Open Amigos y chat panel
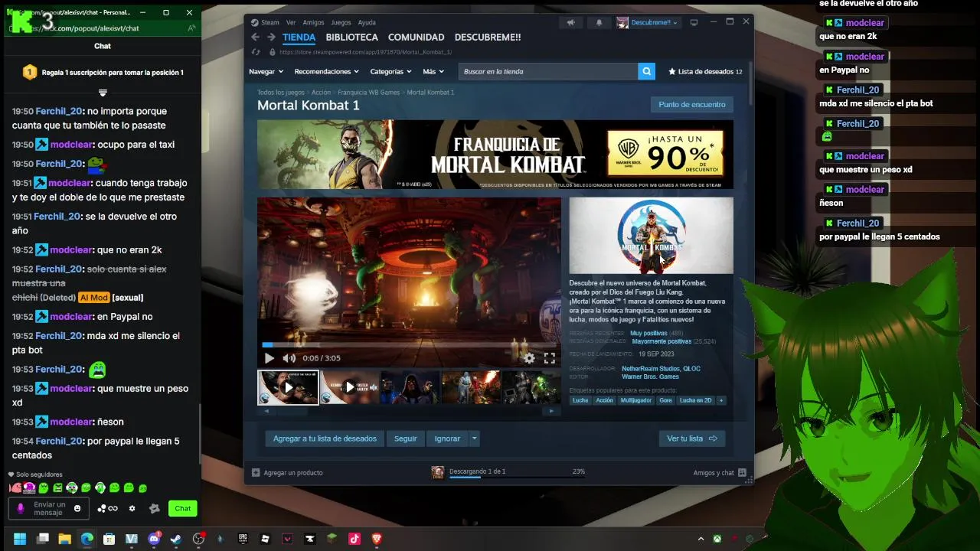 [719, 473]
